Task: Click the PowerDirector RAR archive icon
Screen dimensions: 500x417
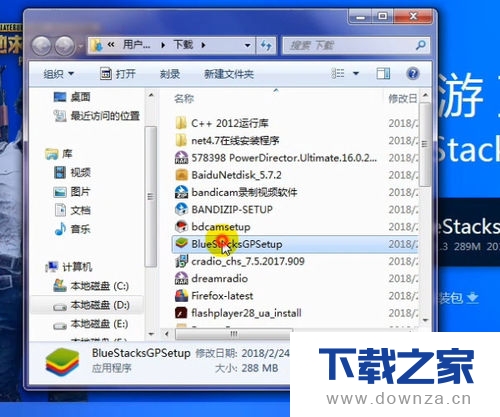Action: [181, 158]
